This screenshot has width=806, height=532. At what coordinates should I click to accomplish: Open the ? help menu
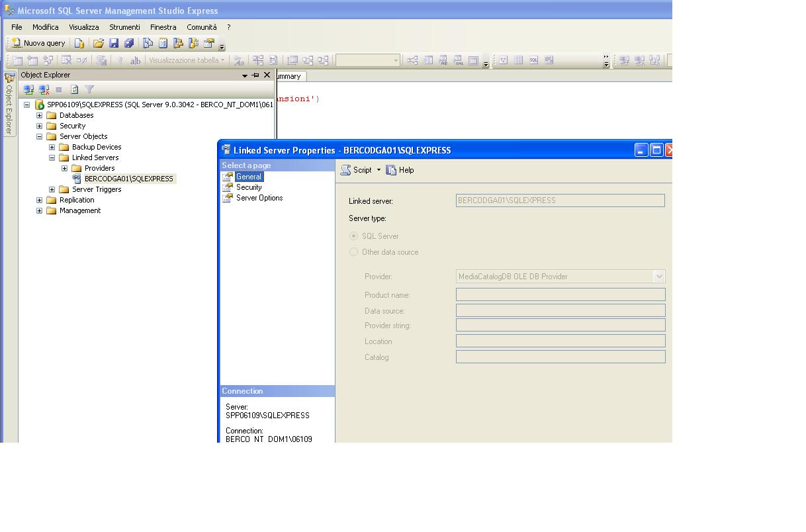click(x=228, y=27)
